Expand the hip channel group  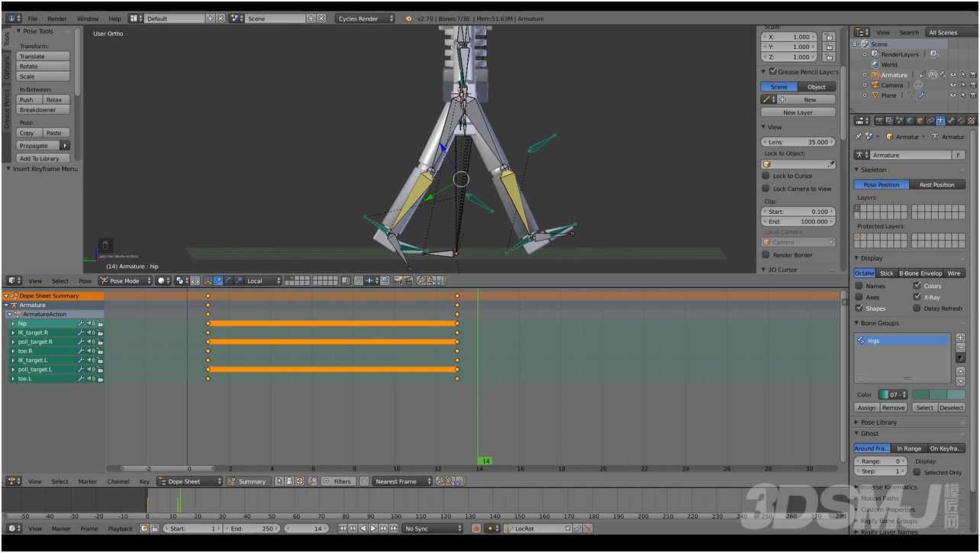pyautogui.click(x=13, y=324)
